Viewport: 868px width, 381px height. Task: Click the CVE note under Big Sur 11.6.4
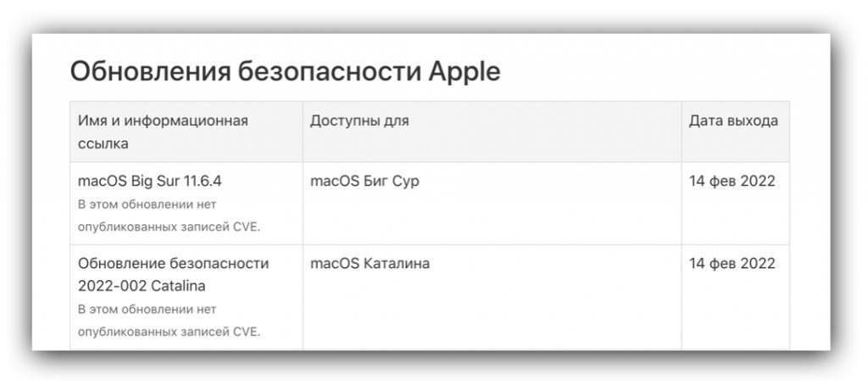pyautogui.click(x=169, y=215)
